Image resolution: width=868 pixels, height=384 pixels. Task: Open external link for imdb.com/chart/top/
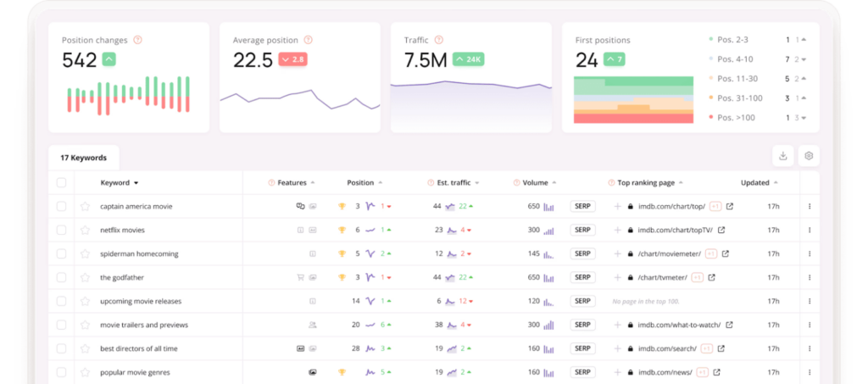point(730,206)
